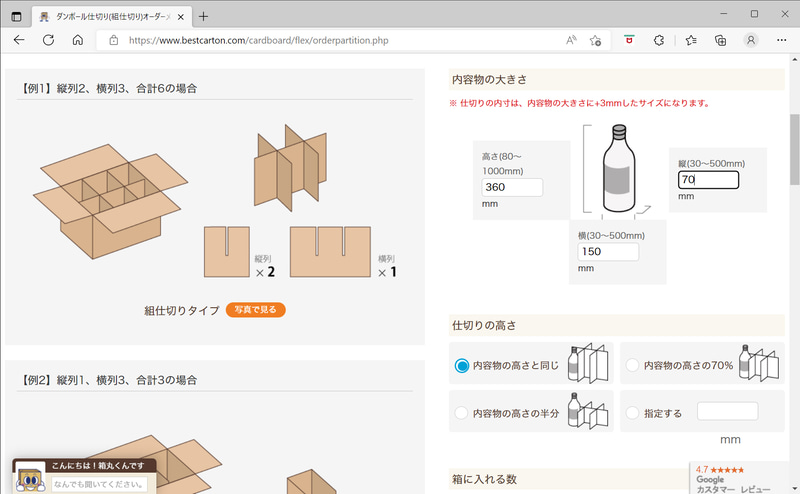Click the 写真で見る button
800x494 pixels.
click(256, 310)
